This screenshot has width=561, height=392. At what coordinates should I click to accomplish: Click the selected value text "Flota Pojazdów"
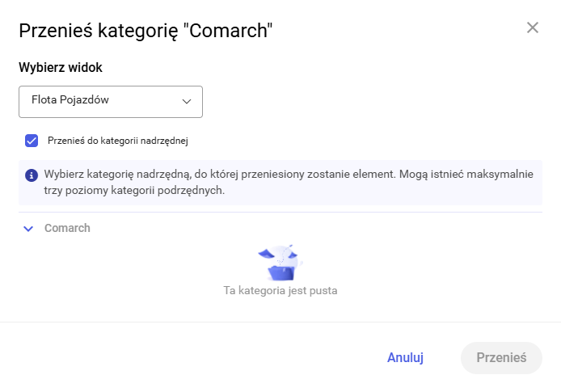(x=70, y=101)
